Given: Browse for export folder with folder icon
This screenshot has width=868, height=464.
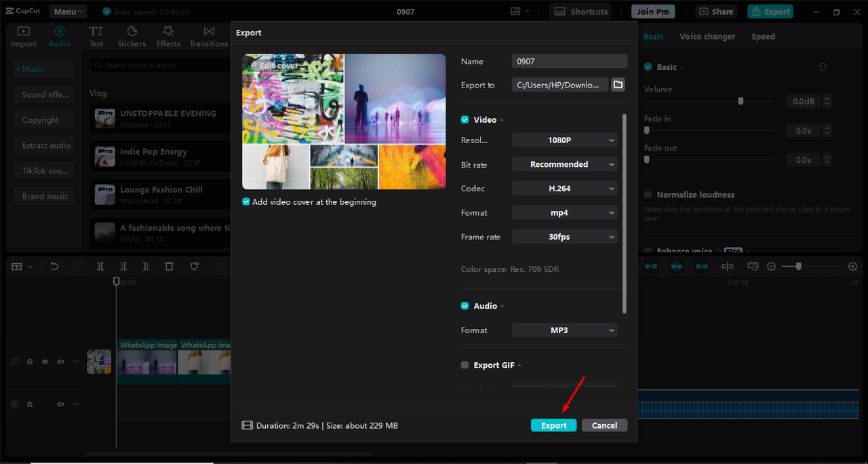Looking at the screenshot, I should (618, 85).
